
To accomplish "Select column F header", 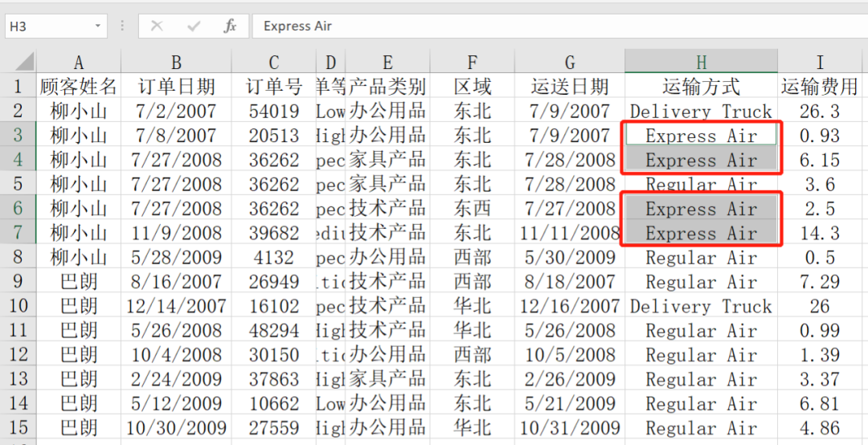I will tap(473, 61).
